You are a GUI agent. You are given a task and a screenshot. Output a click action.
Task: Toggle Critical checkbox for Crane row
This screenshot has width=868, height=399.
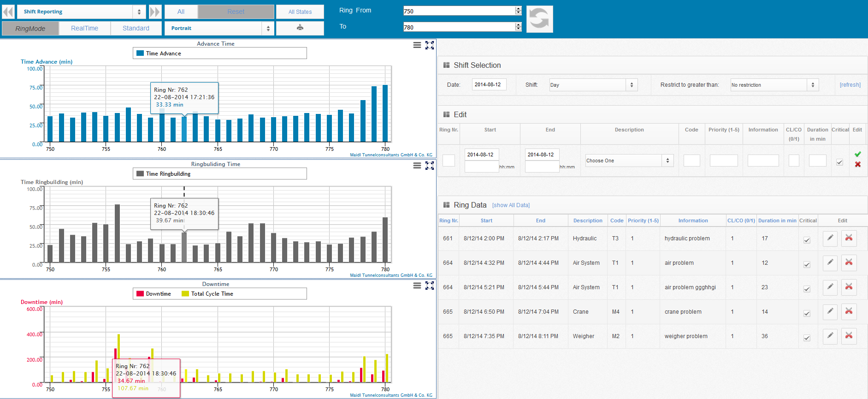click(x=807, y=313)
